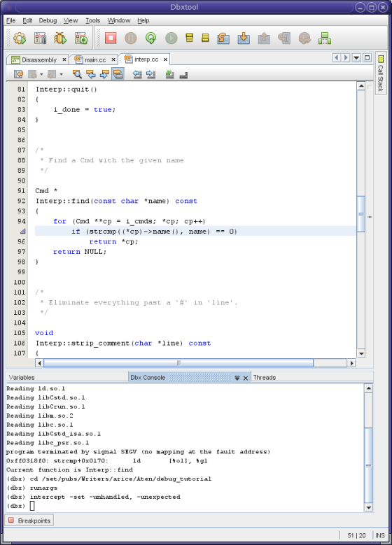Open the Call Stack side panel
Screen dimensions: 392x545
pos(381,73)
